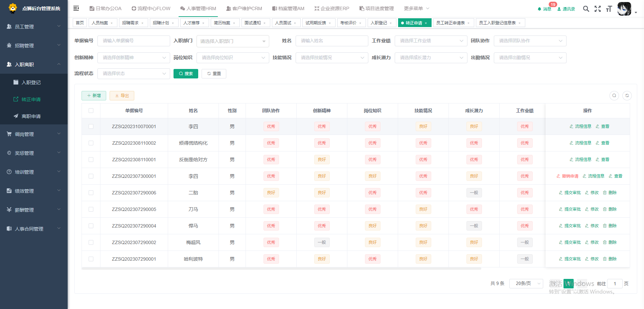The height and width of the screenshot is (309, 644).
Task: Select the checkbox for ZZSQ202308110001
Action: [91, 160]
